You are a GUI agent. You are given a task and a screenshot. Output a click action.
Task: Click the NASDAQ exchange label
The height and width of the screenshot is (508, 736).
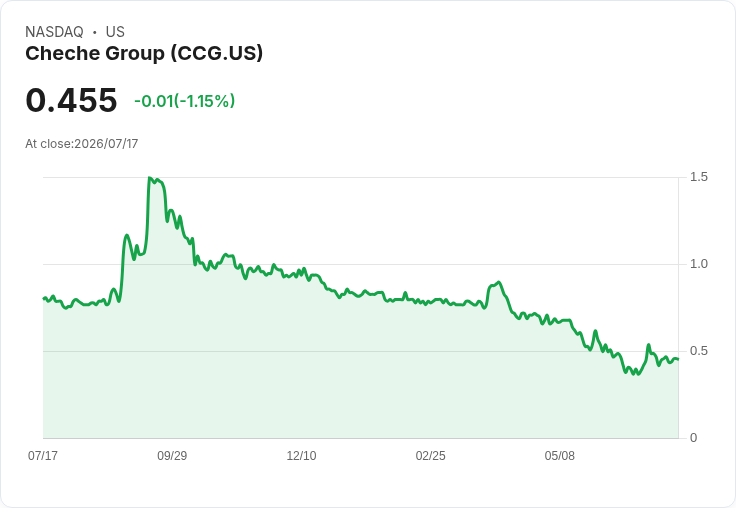[x=54, y=32]
